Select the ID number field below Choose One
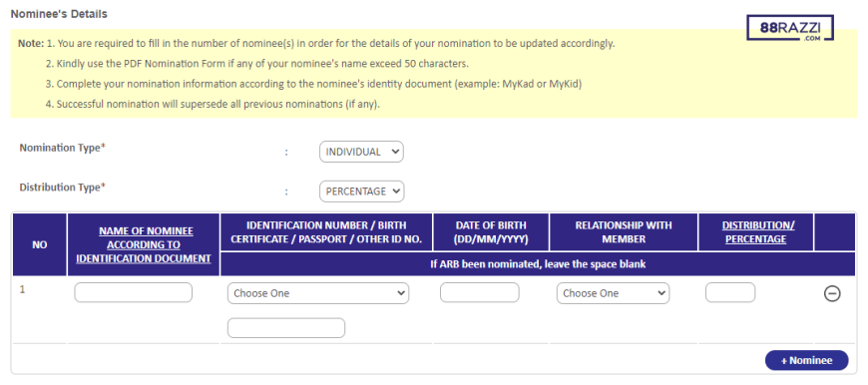 coord(286,328)
